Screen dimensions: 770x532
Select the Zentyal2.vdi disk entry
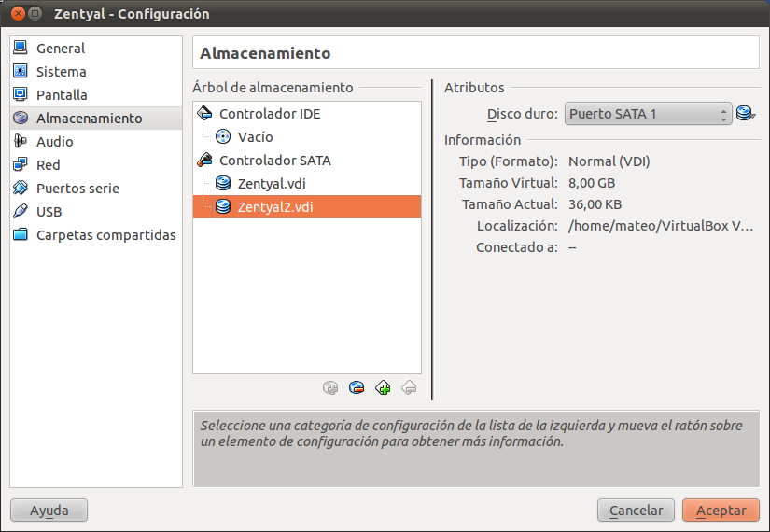tap(307, 207)
